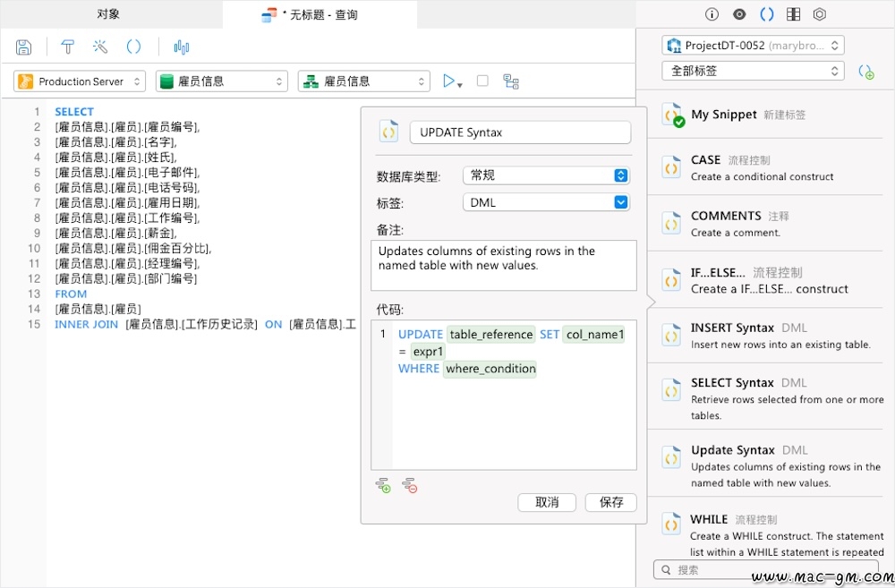Click the where_condition placeholder in code
The width and height of the screenshot is (895, 588).
490,369
